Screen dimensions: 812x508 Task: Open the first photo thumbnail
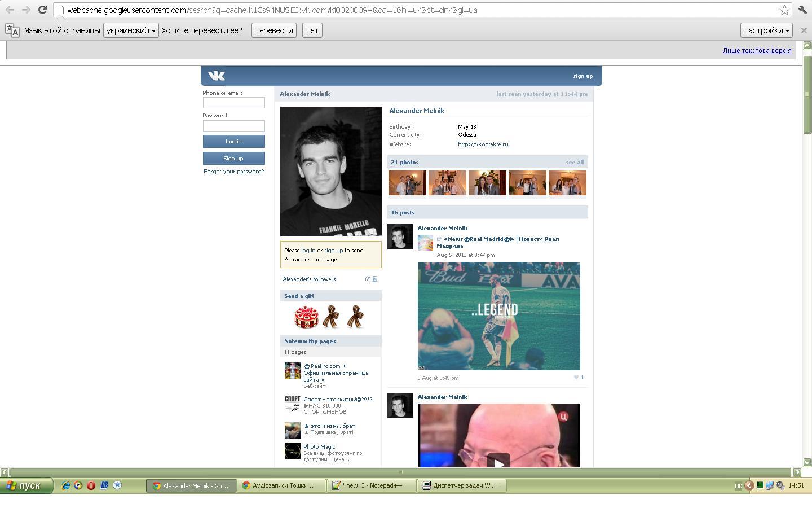(407, 183)
